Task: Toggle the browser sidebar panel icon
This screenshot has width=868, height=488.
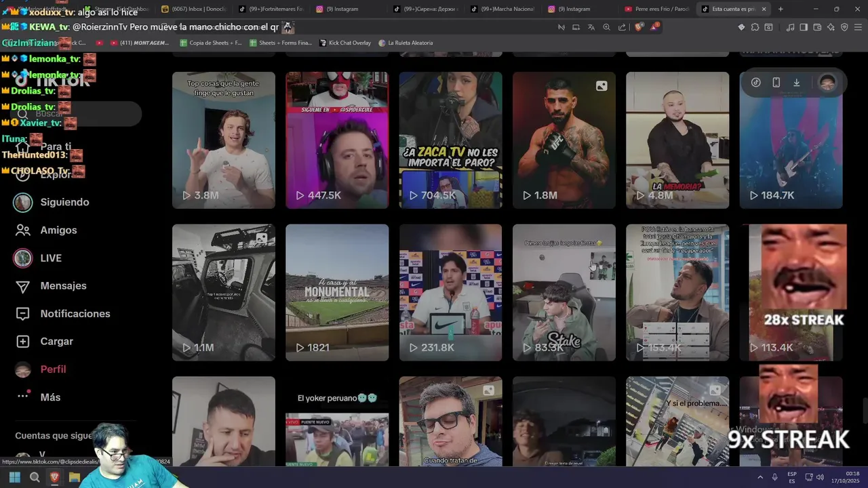Action: point(804,27)
